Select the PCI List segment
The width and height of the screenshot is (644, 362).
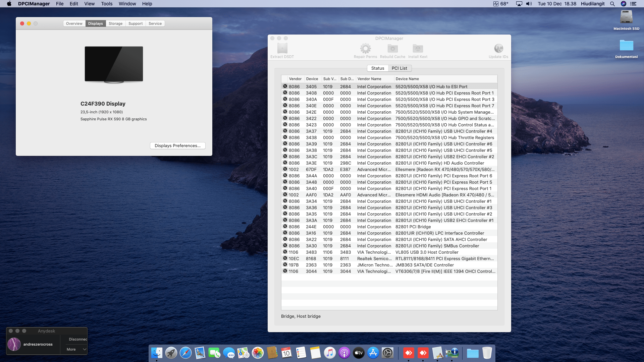(399, 68)
